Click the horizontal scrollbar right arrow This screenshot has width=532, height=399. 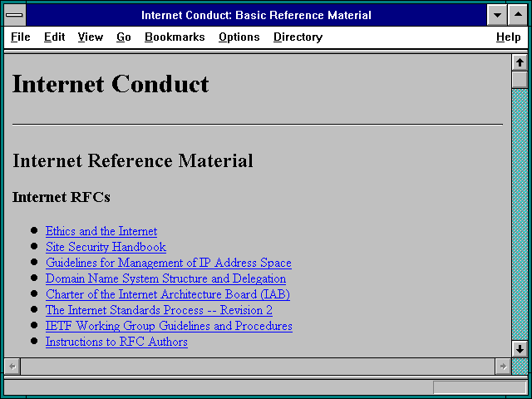click(x=503, y=367)
